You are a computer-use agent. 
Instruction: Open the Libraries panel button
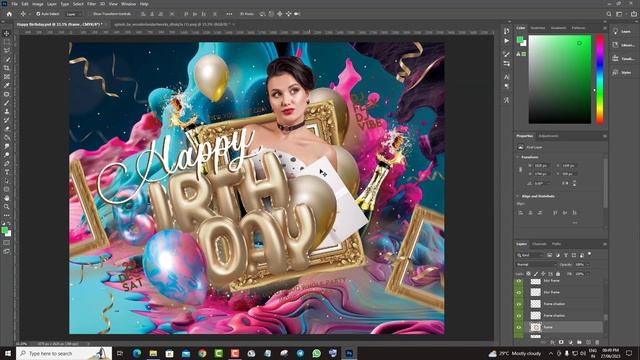pyautogui.click(x=622, y=45)
